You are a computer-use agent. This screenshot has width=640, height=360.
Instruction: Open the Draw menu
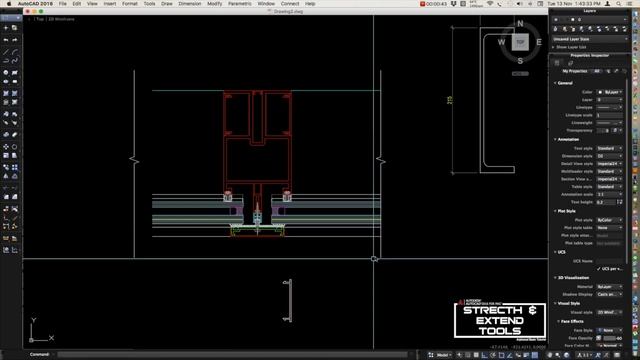tap(167, 4)
